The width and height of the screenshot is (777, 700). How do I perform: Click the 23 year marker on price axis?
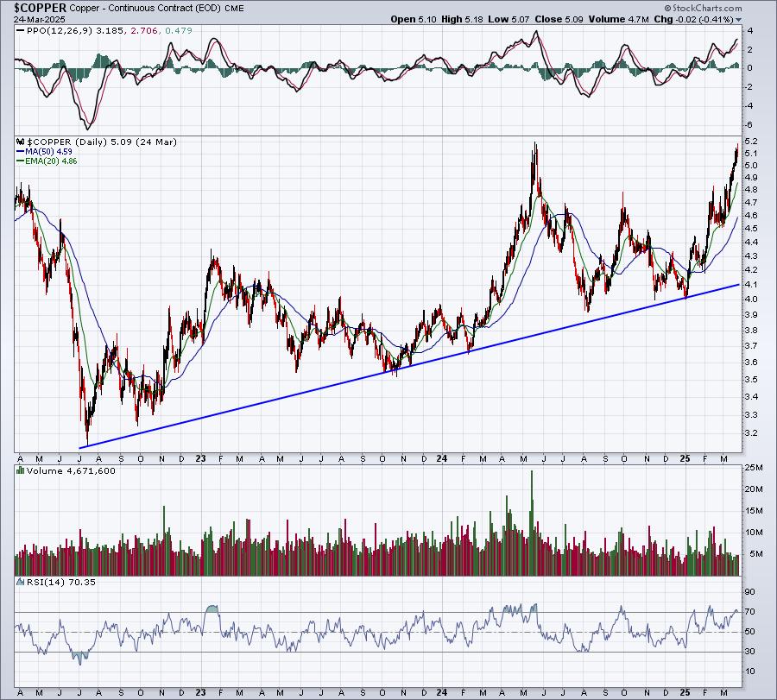click(x=200, y=458)
